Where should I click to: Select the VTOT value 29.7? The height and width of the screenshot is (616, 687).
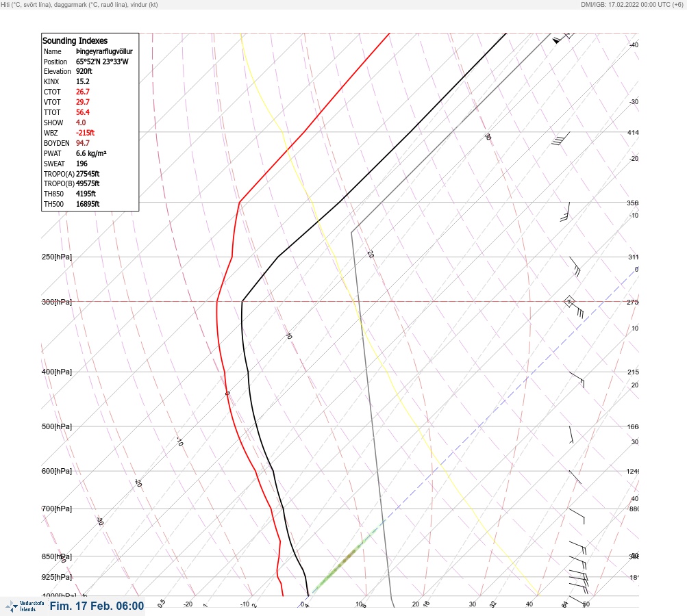pos(83,102)
